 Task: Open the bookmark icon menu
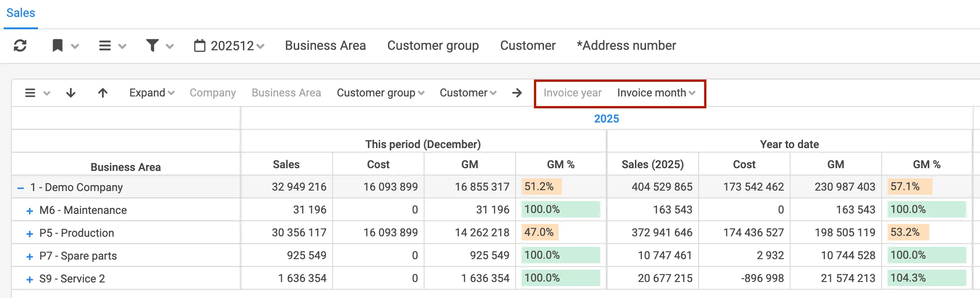click(65, 46)
